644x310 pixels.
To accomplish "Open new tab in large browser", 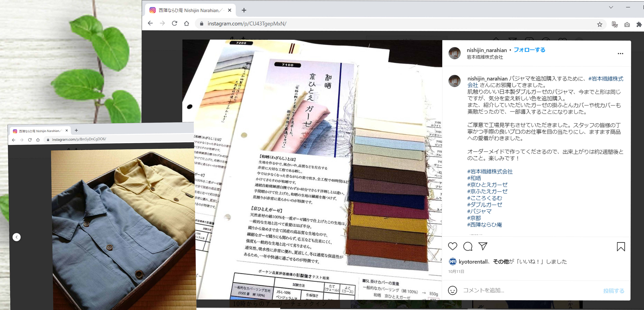I will click(x=244, y=10).
